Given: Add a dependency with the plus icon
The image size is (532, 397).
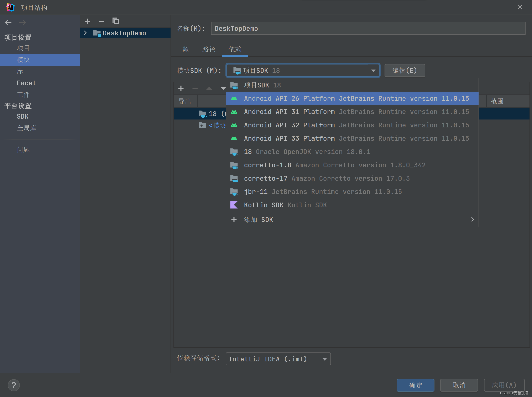Looking at the screenshot, I should tap(181, 88).
